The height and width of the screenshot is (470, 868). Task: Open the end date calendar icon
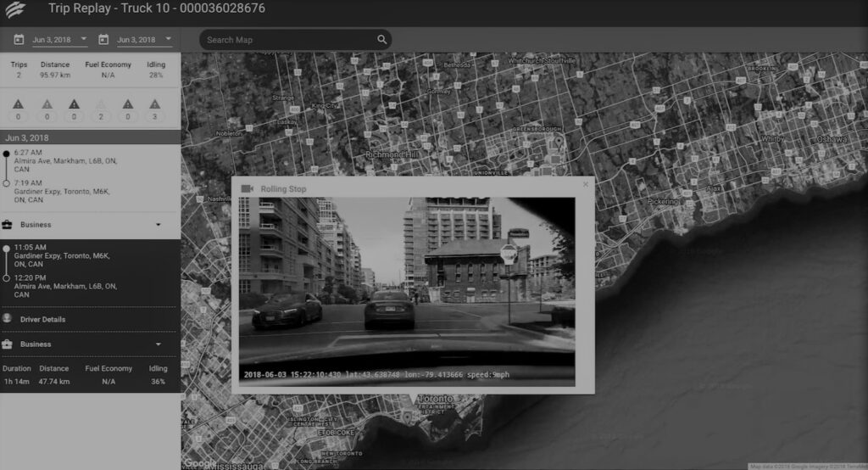coord(103,40)
